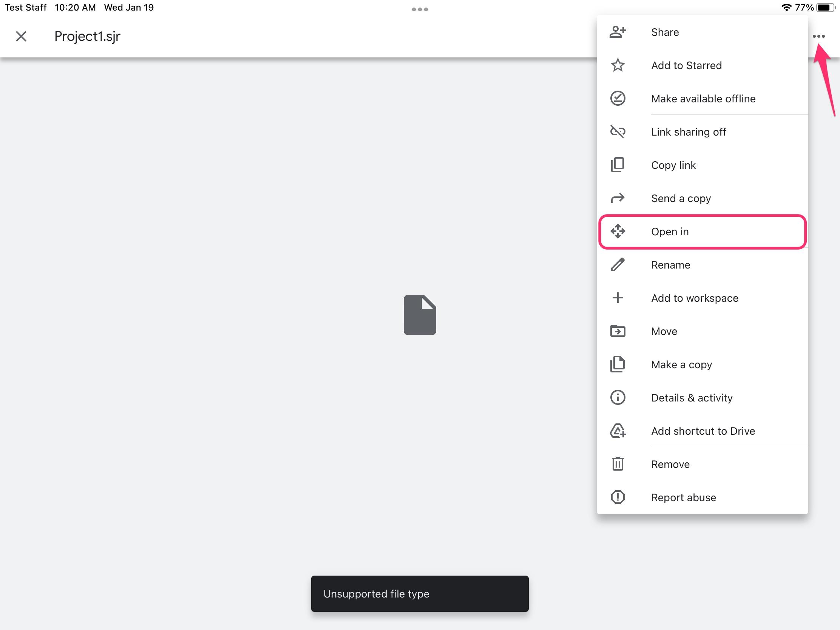The image size is (840, 630).
Task: Select Copy link from the menu
Action: click(x=673, y=165)
